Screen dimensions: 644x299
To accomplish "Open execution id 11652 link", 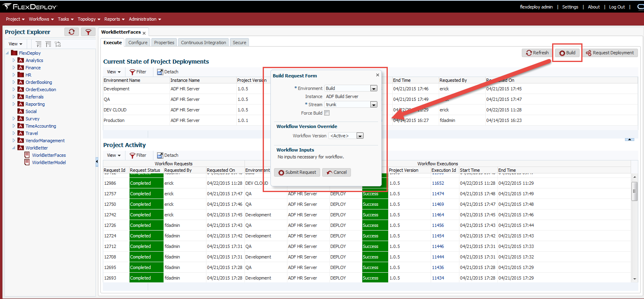I will [x=438, y=183].
